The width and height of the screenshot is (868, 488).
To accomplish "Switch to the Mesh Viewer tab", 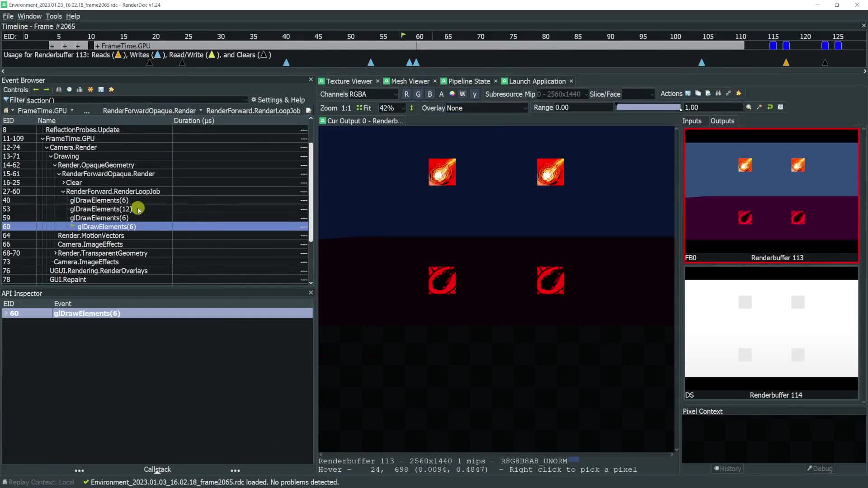I will [x=409, y=81].
